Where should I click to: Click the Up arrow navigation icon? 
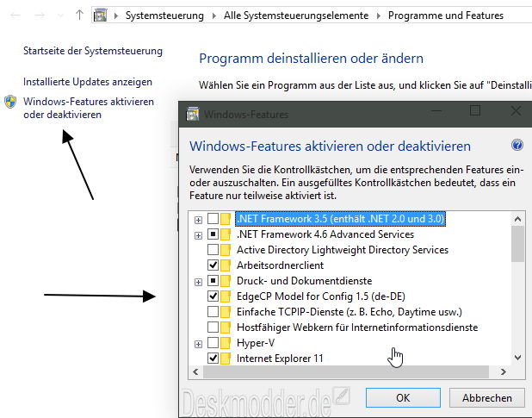pos(79,15)
